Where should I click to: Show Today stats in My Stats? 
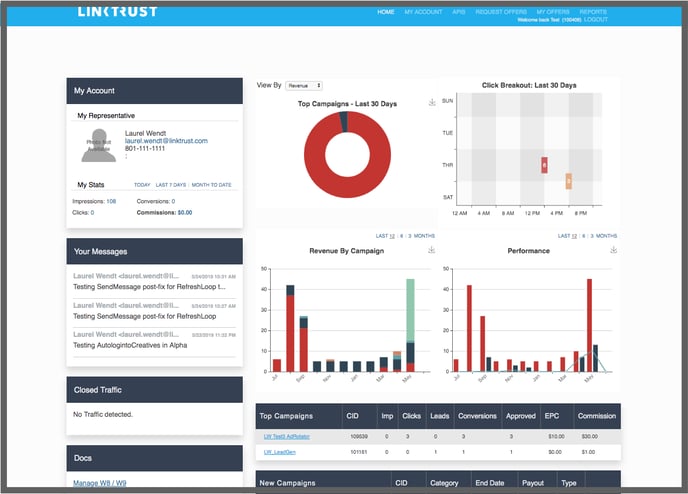[x=142, y=185]
